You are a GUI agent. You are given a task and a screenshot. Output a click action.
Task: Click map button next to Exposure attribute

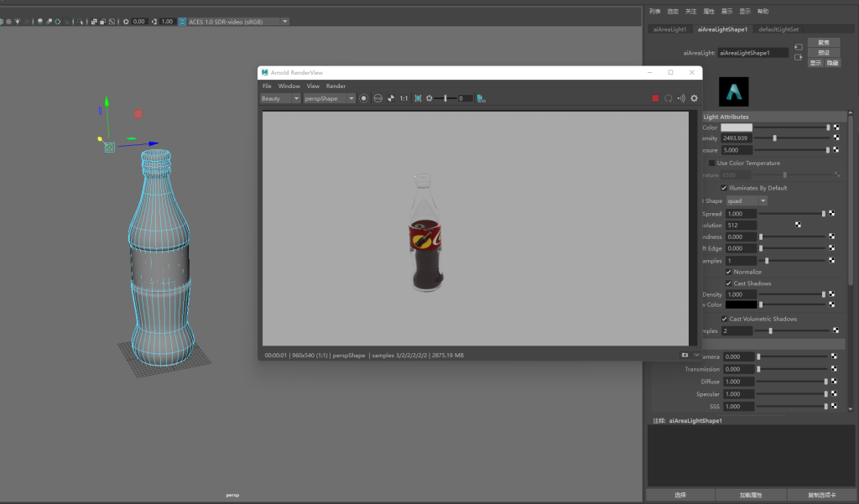836,149
